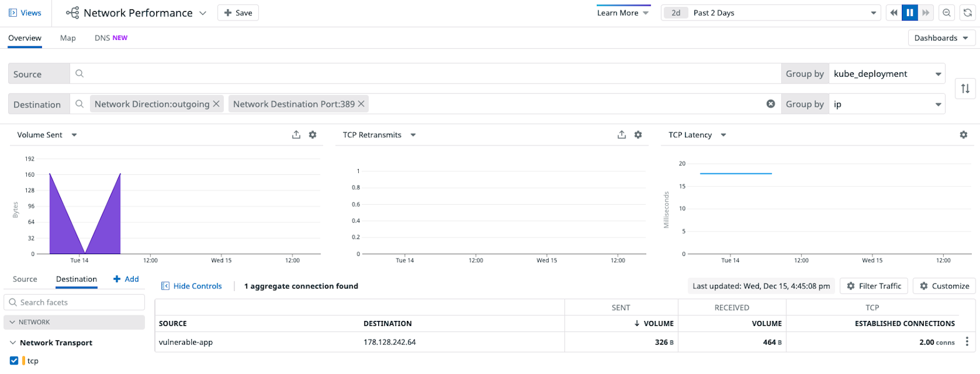Click the zoom out magnifier icon

click(x=947, y=13)
